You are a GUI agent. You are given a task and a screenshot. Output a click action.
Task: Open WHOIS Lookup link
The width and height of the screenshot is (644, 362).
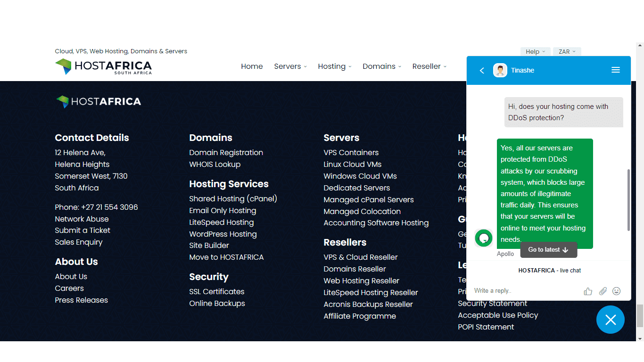(x=215, y=165)
